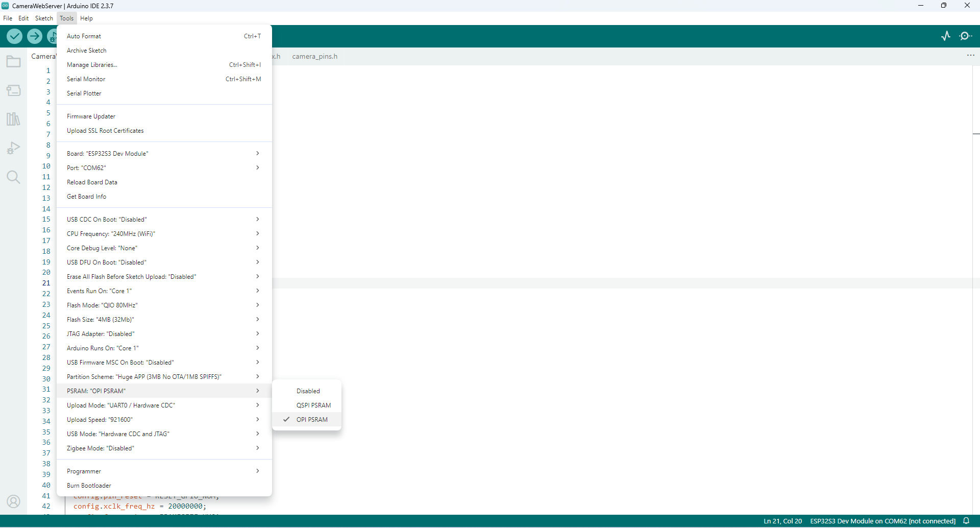980x528 pixels.
Task: Select the checked OPI PSRAM option
Action: tap(312, 420)
